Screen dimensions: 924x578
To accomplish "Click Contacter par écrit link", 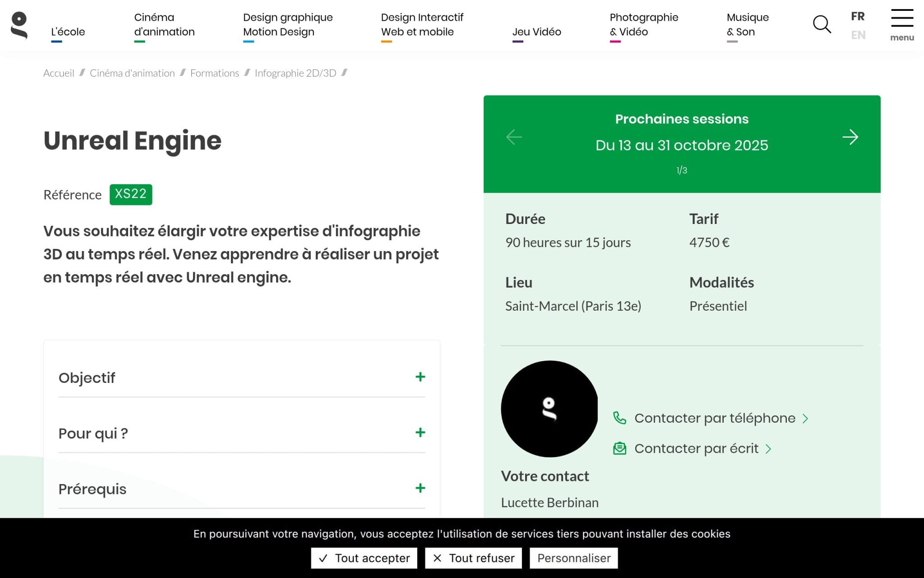I will pyautogui.click(x=702, y=448).
